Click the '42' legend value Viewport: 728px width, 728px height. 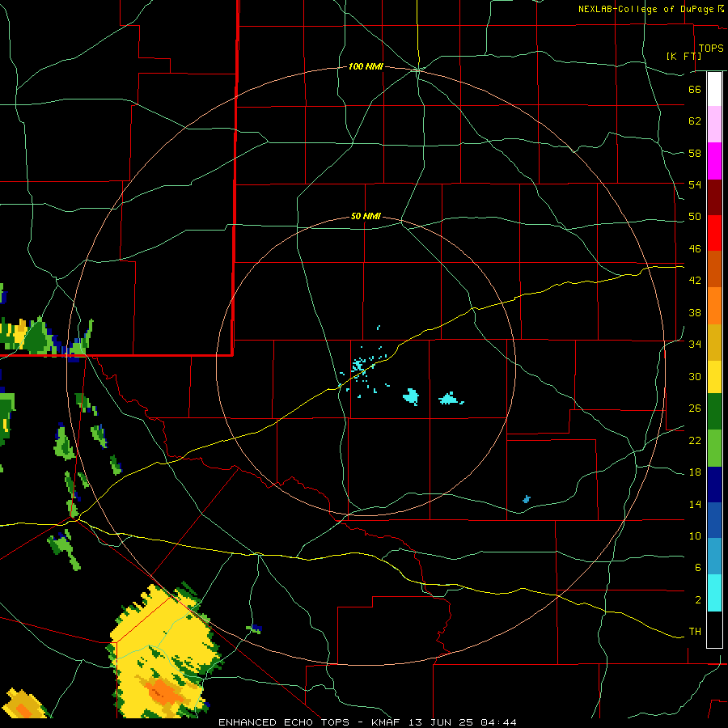tap(695, 281)
